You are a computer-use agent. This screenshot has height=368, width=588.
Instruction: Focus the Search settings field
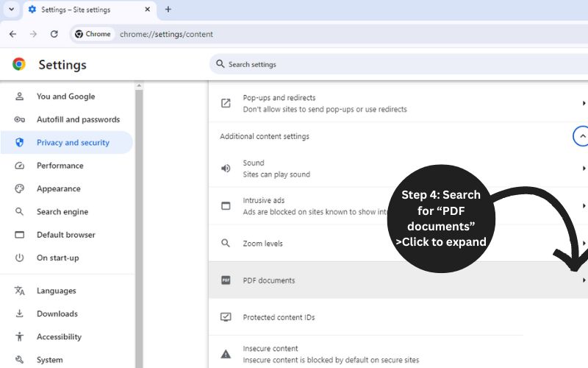click(x=398, y=64)
